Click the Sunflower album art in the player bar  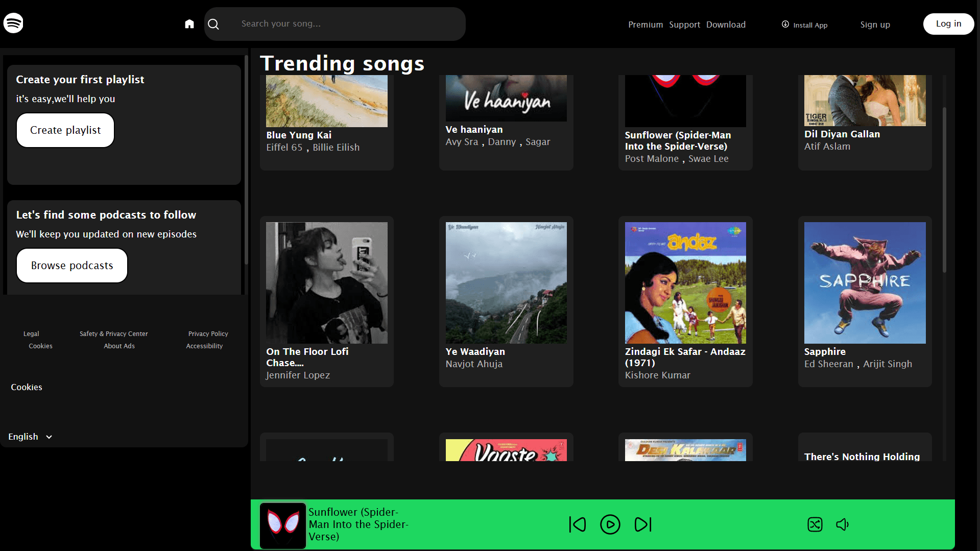pyautogui.click(x=282, y=524)
